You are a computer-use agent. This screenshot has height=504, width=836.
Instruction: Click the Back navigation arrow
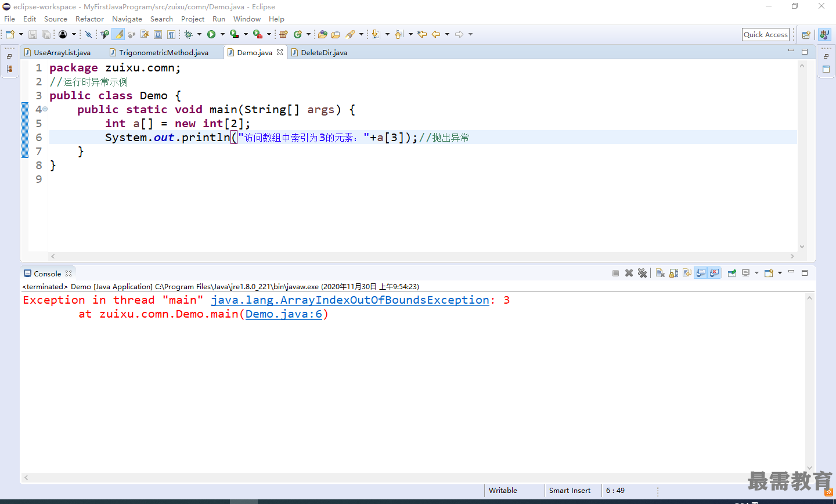(436, 34)
